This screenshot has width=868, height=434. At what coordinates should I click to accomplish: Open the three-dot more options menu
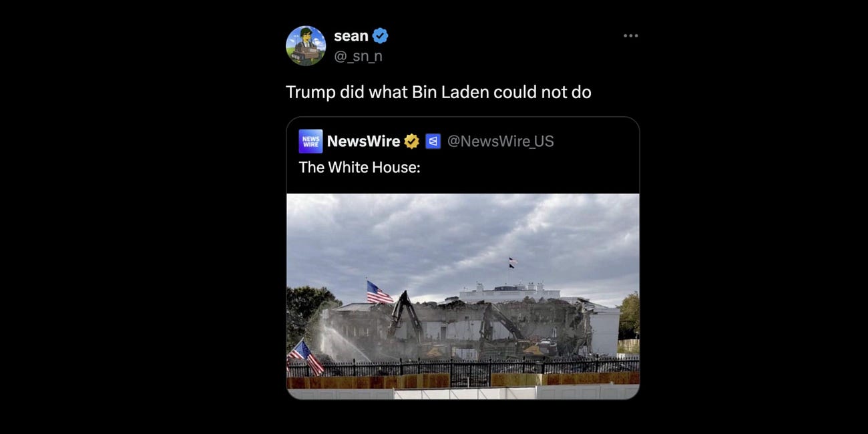[630, 35]
